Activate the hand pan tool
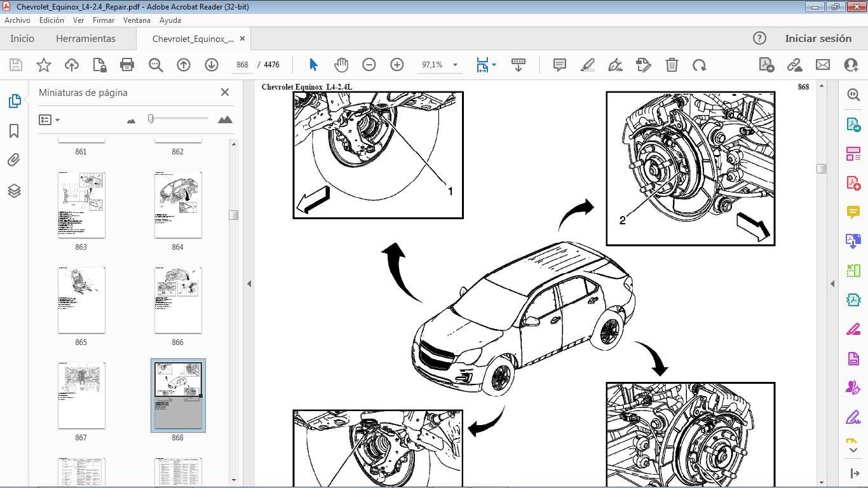Image resolution: width=868 pixels, height=488 pixels. click(x=341, y=65)
